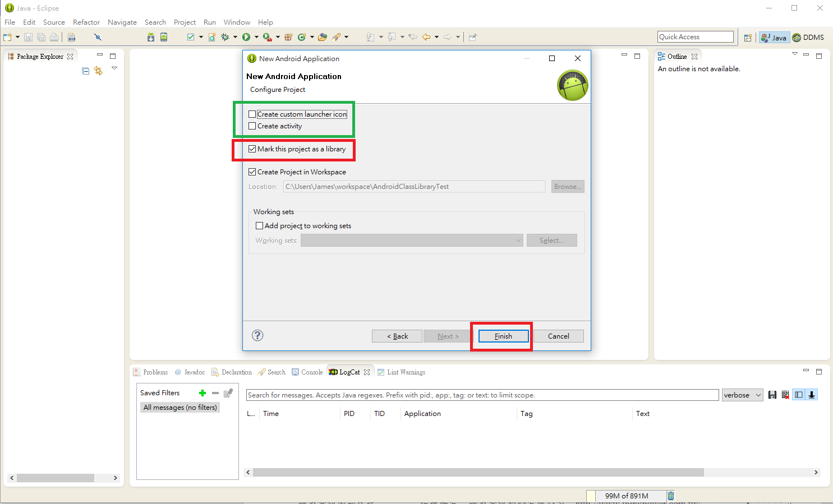Expand the Run button dropdown arrow
This screenshot has height=504, width=833.
pyautogui.click(x=256, y=38)
